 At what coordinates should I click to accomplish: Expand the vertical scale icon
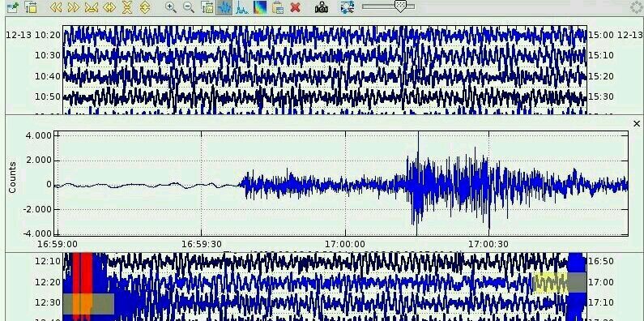[144, 7]
